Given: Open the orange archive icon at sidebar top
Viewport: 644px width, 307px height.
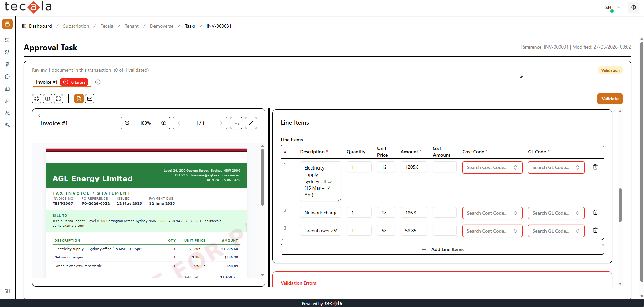Looking at the screenshot, I should coord(7,24).
